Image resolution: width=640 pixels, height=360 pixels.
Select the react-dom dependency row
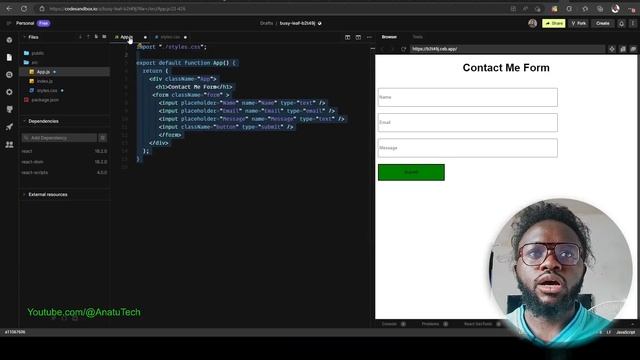(x=64, y=162)
